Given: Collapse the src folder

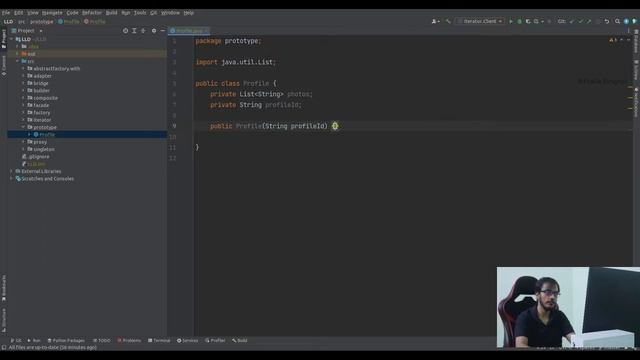Looking at the screenshot, I should tap(18, 61).
